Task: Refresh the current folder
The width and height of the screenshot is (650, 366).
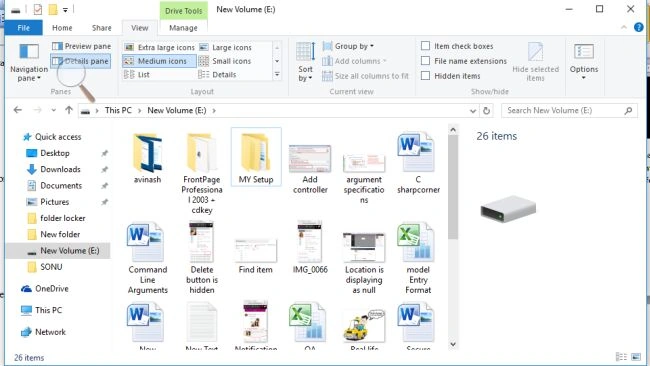Action: click(487, 111)
